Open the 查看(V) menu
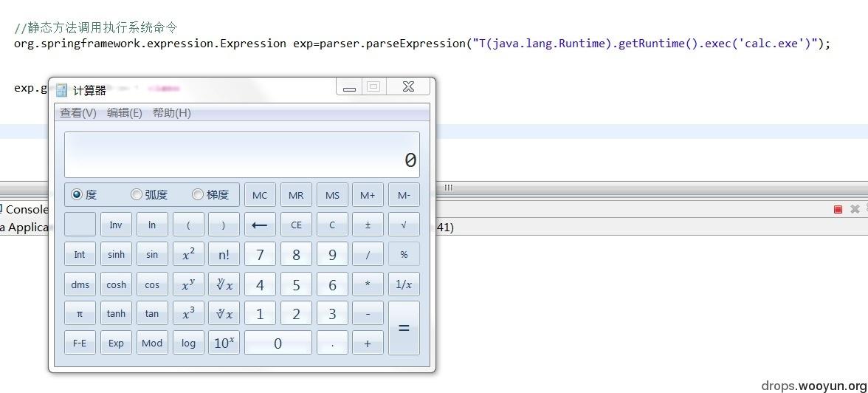The image size is (868, 393). [78, 112]
